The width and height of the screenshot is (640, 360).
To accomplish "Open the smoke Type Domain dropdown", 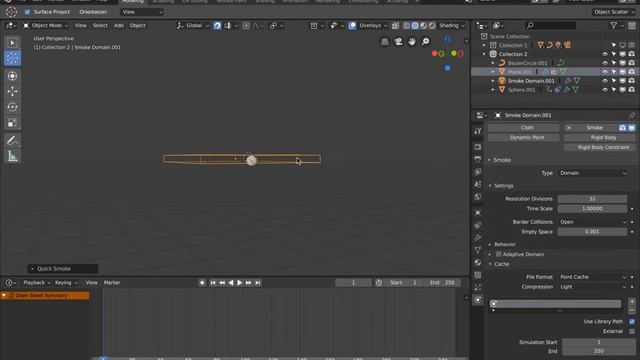I will 592,173.
